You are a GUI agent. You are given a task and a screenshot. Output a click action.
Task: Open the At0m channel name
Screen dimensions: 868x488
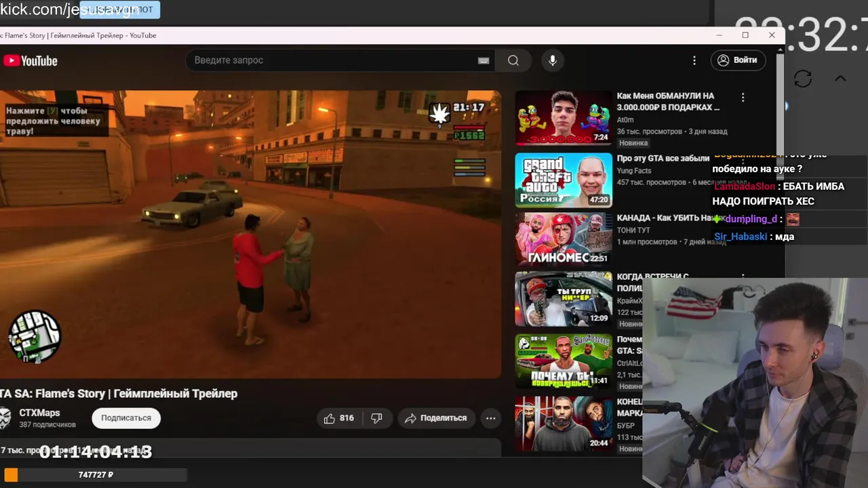tap(625, 120)
